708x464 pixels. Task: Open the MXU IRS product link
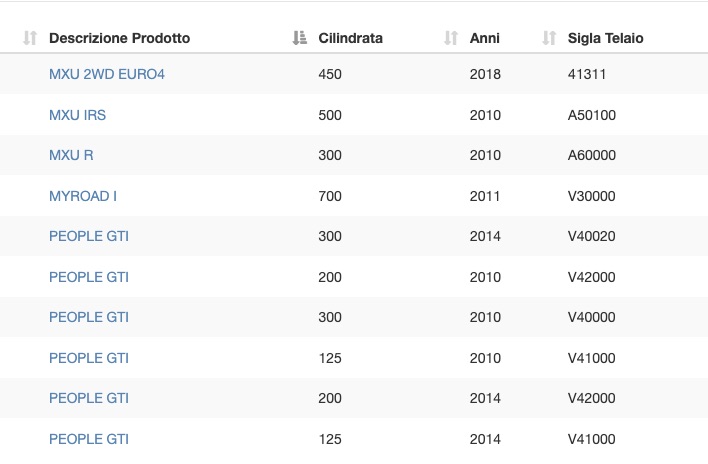click(x=77, y=115)
